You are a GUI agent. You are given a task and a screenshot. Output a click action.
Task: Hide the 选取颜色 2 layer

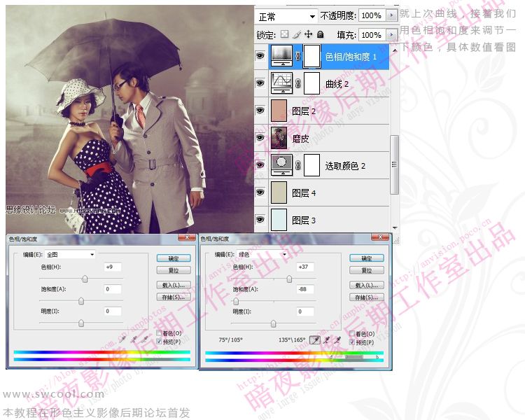click(260, 164)
